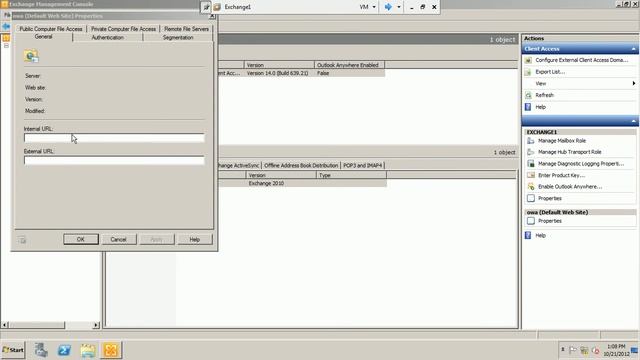
Task: Open Properties icon under EXCHANGE1
Action: (x=531, y=198)
